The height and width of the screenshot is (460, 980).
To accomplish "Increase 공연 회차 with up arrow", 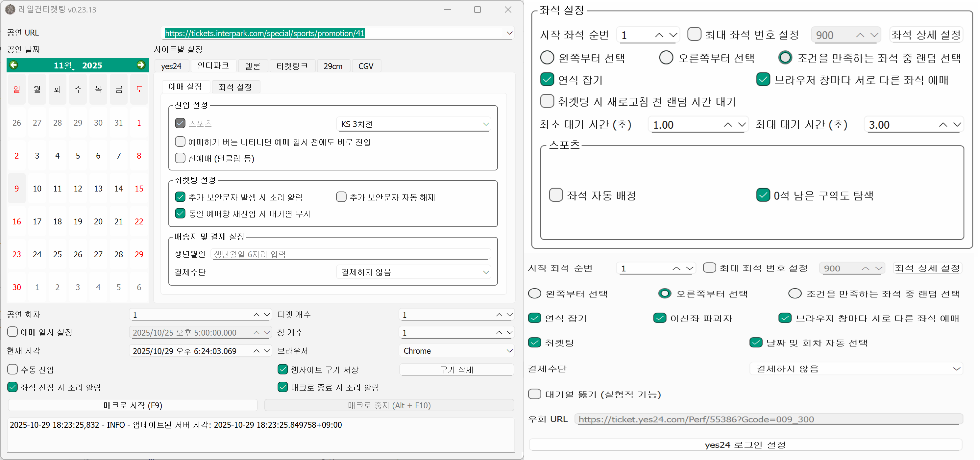I will pos(257,315).
